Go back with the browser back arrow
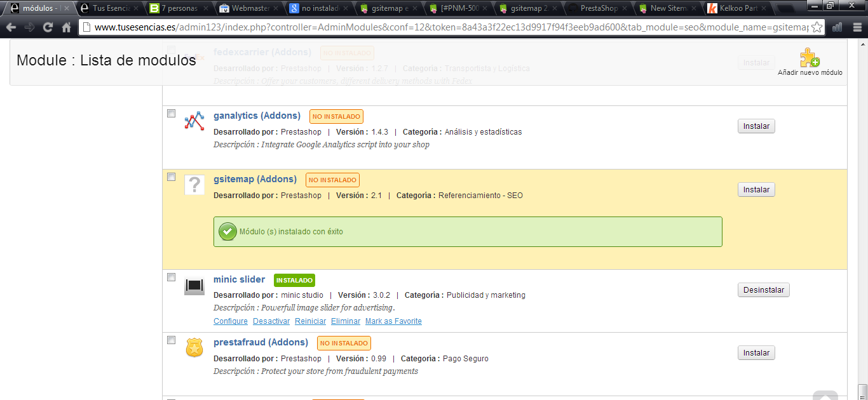868x400 pixels. pyautogui.click(x=11, y=27)
